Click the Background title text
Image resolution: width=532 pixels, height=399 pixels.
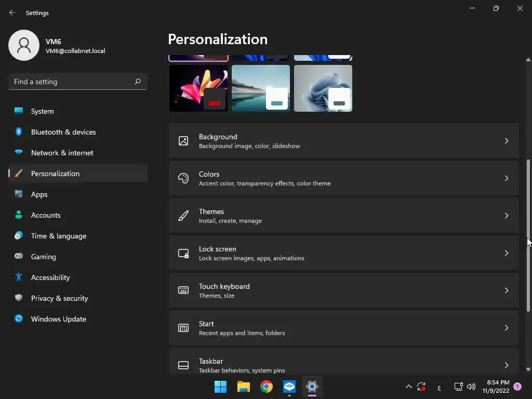pos(218,137)
